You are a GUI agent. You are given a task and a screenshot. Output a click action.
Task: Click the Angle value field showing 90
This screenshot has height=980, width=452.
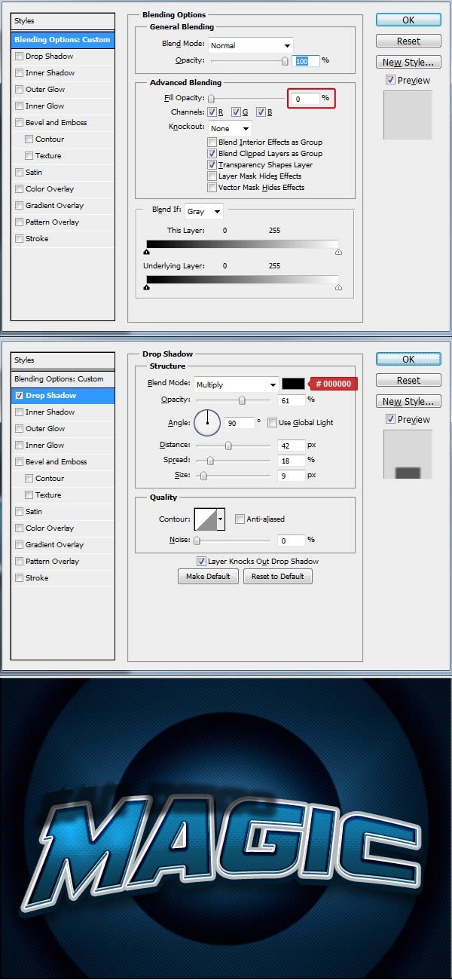[240, 423]
